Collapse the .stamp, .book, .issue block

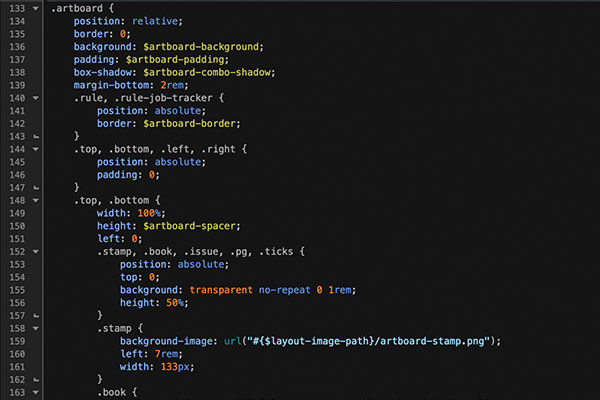(x=36, y=251)
